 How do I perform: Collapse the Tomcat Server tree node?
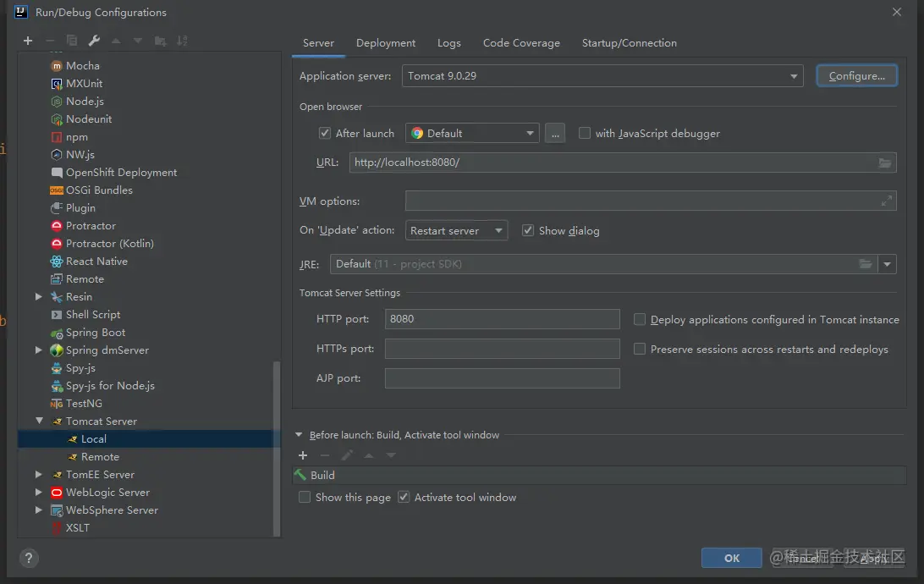(39, 421)
